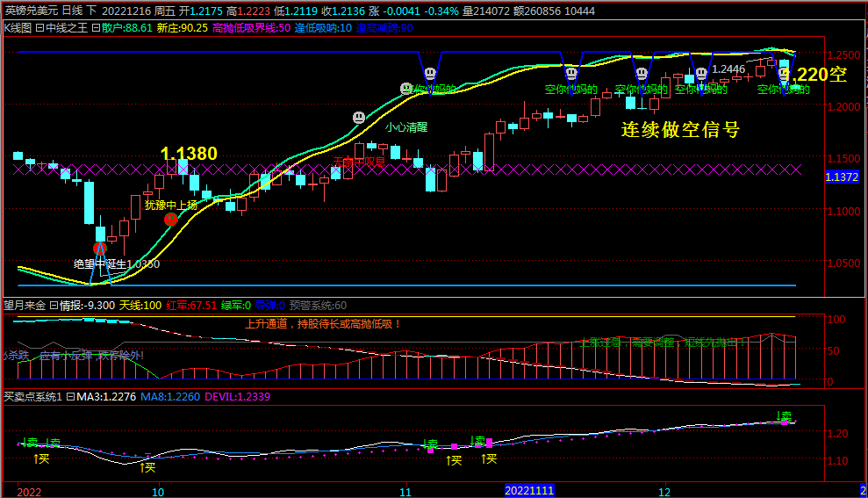Toggle the 散户 indicator collapse box
This screenshot has width=868, height=498.
96,28
